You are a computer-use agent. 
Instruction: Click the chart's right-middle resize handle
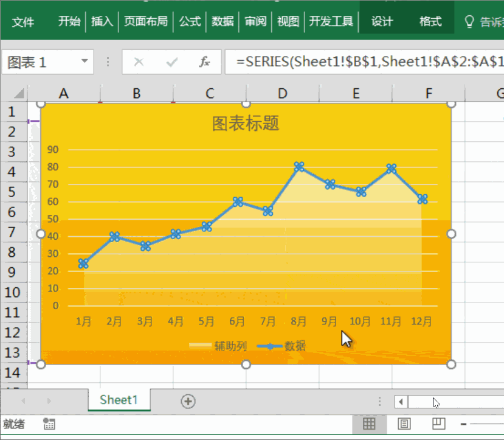451,234
